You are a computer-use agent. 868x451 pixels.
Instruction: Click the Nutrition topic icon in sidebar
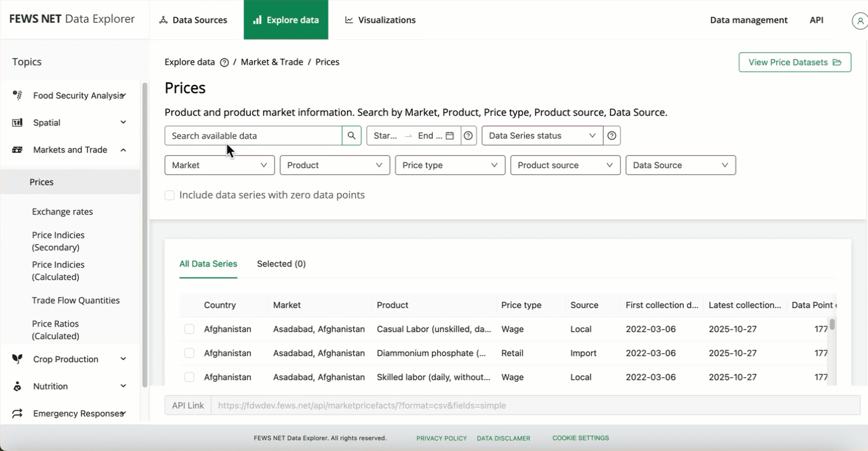tap(17, 386)
